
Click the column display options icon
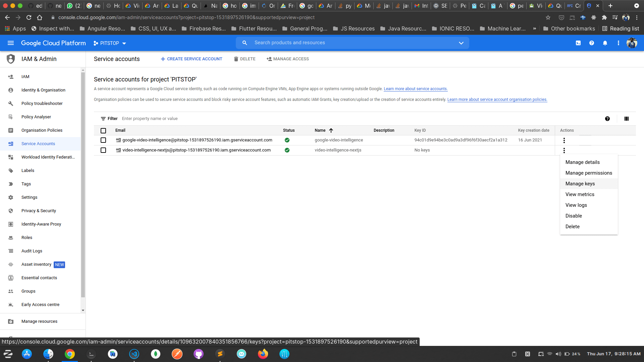627,119
